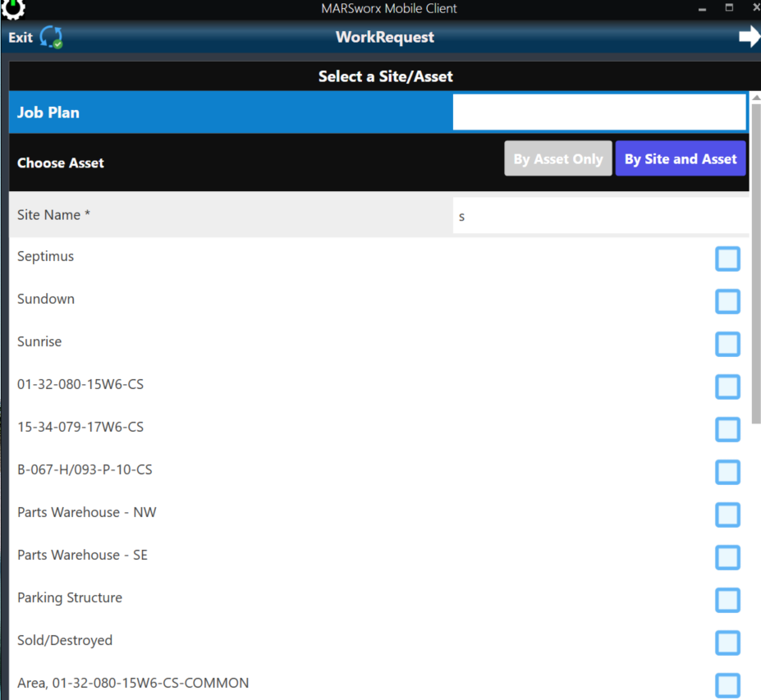The width and height of the screenshot is (761, 700).
Task: Click the Sundown site name
Action: 46,299
